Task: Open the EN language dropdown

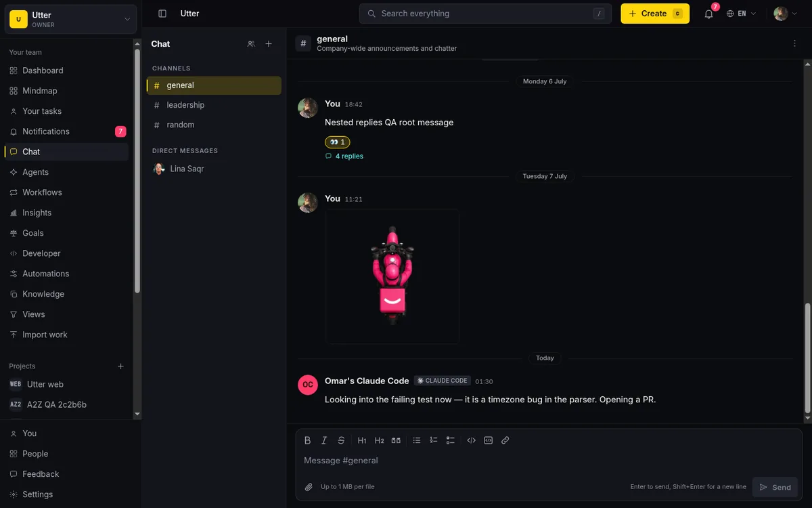Action: point(741,14)
